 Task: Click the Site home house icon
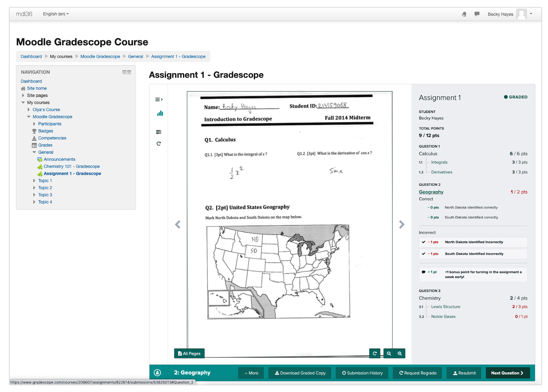[23, 88]
